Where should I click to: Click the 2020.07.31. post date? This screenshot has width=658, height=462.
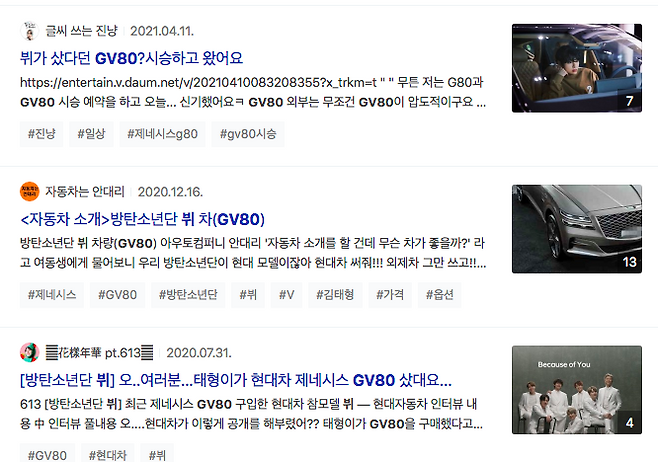pyautogui.click(x=199, y=352)
